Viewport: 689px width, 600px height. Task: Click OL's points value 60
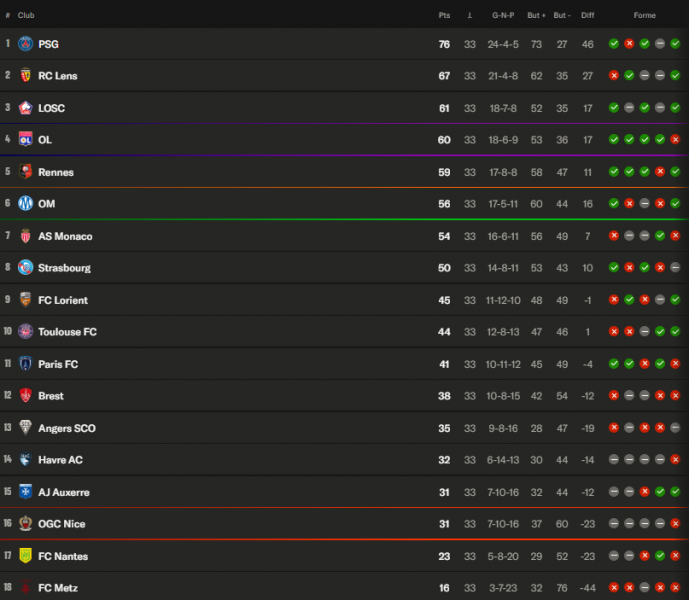point(444,140)
